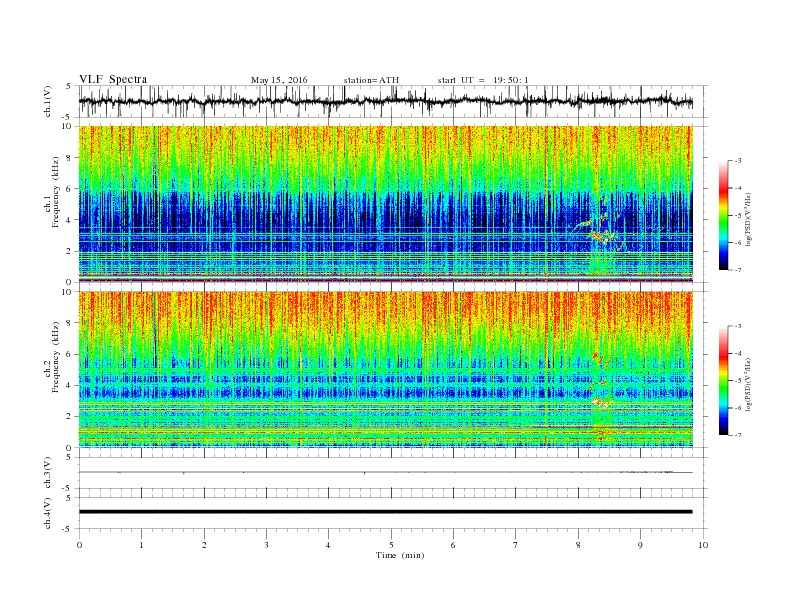This screenshot has height=612, width=792.
Task: Click the red emission spot near 6 kHz in ch.2
Action: 595,356
